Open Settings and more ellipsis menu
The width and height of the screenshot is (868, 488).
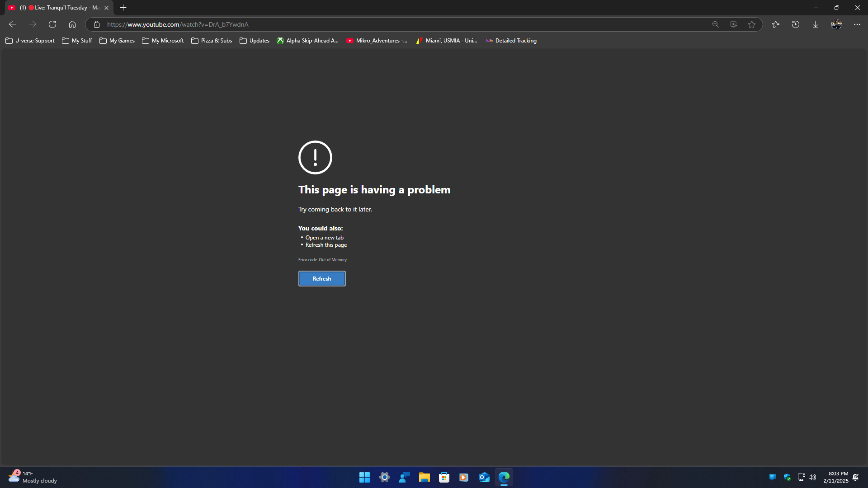coord(857,24)
